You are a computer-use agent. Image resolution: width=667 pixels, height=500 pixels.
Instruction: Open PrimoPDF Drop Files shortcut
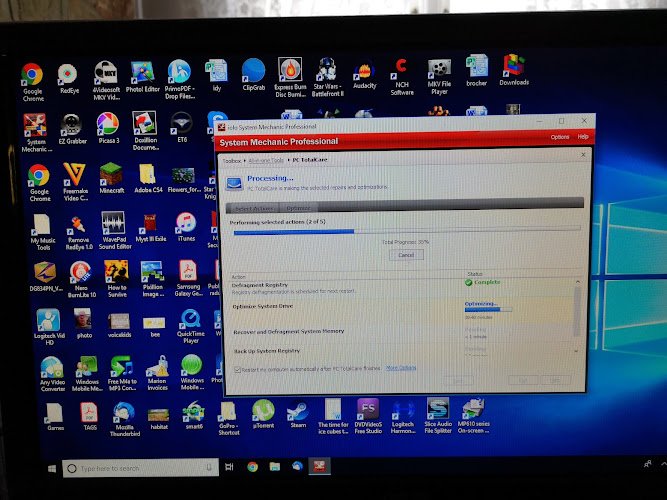[180, 79]
